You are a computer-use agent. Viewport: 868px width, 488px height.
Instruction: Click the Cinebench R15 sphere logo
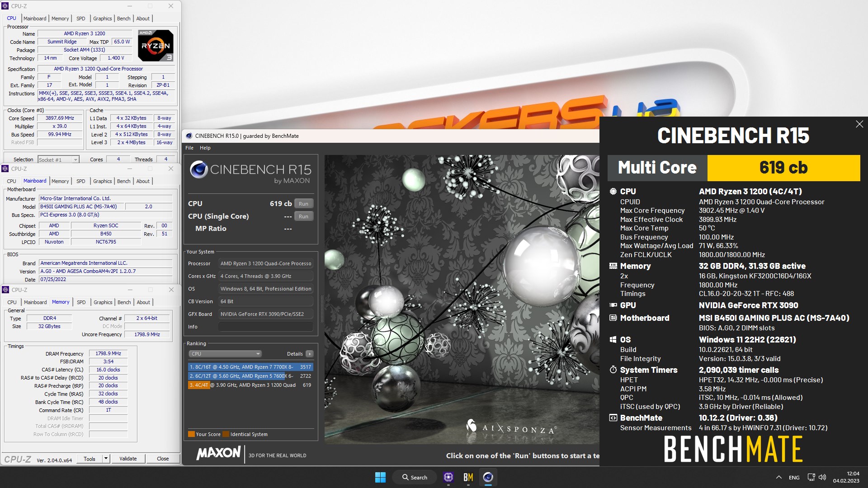click(198, 169)
